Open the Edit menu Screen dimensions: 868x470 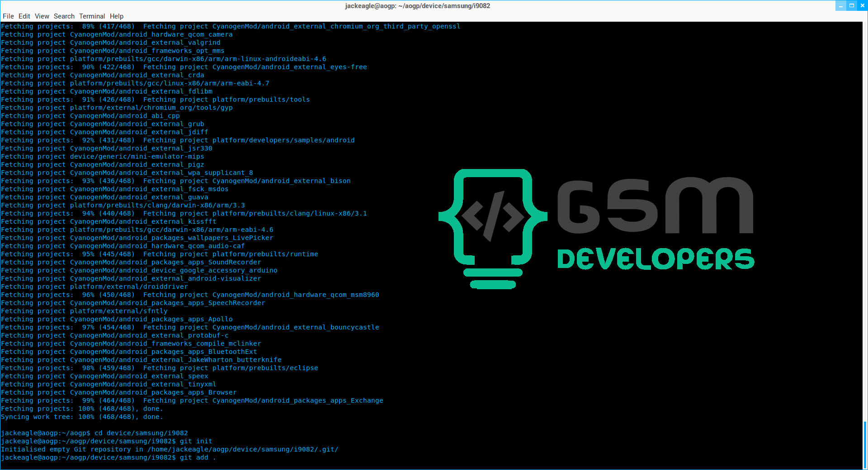pos(24,16)
